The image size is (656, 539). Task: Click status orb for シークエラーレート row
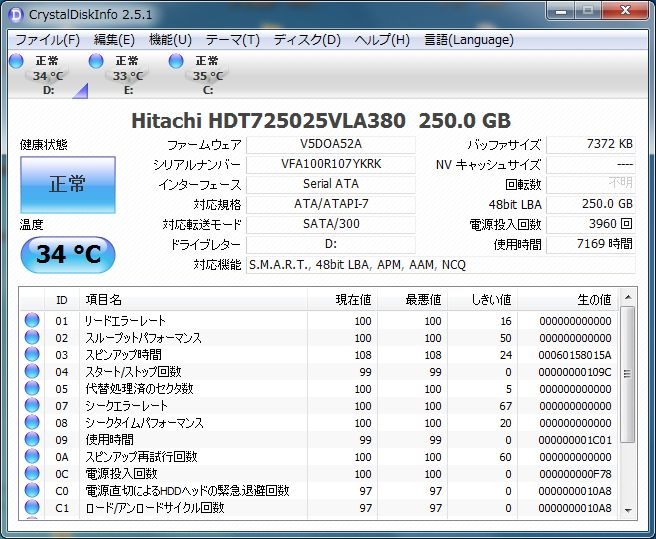click(32, 406)
